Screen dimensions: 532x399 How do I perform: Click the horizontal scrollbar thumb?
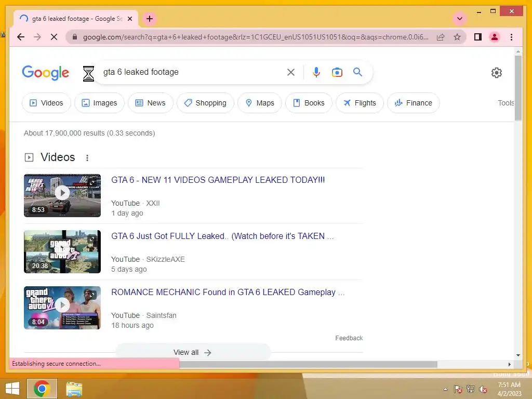[x=308, y=364]
